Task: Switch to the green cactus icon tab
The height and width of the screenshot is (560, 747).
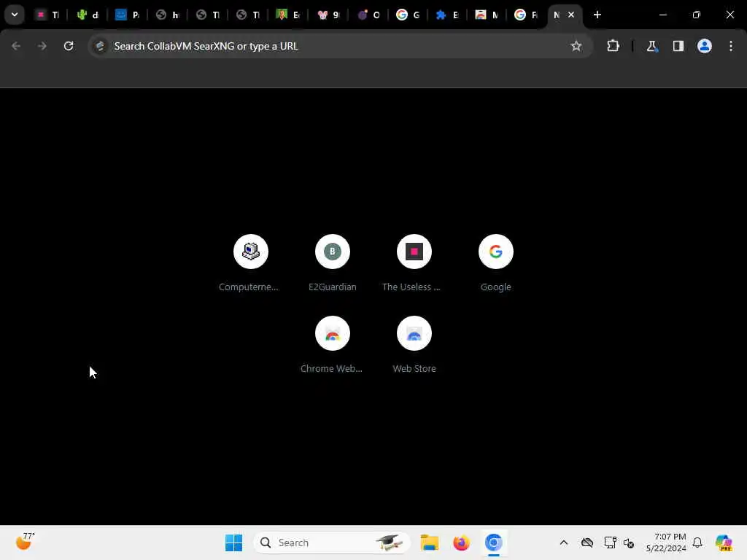Action: click(x=88, y=15)
